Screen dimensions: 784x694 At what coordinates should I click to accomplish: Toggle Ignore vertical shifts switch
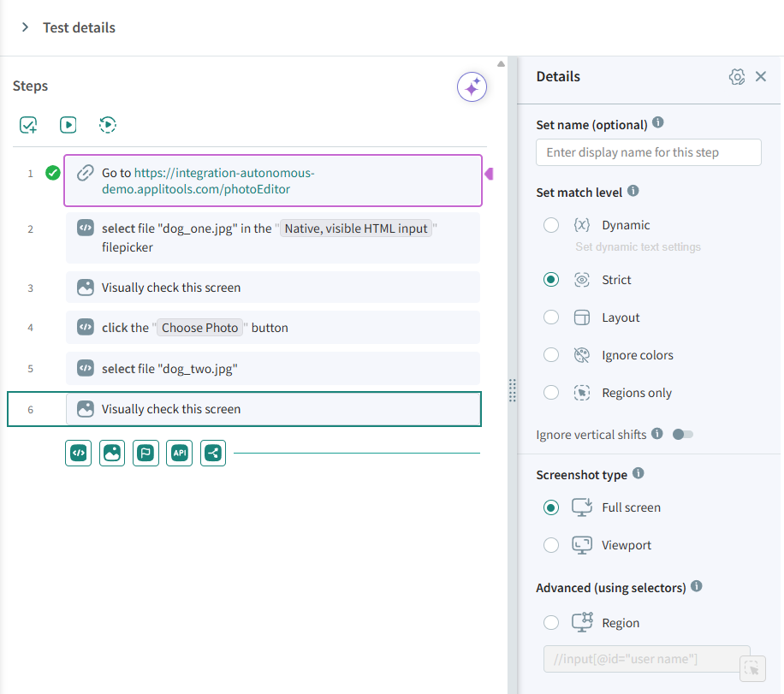point(682,435)
